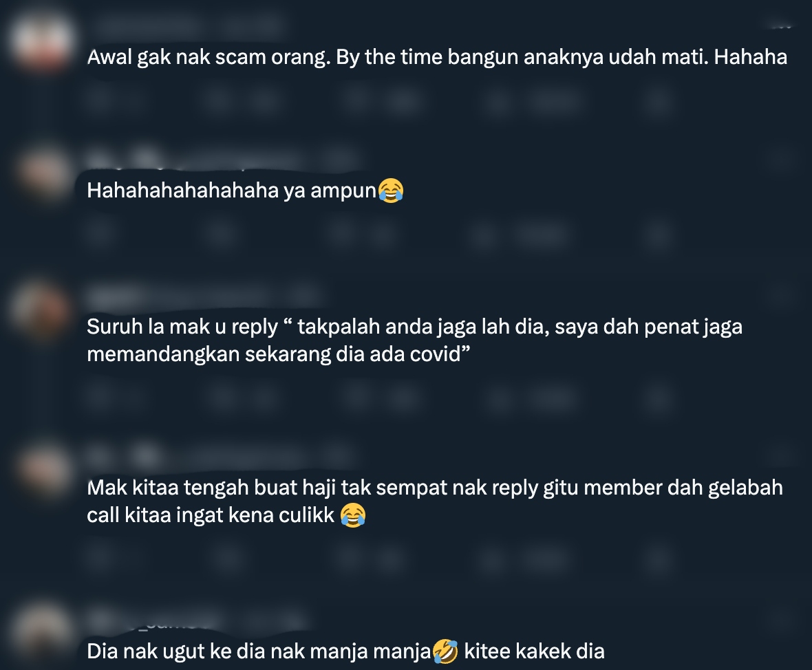Open the 'Hahahahahahahaha ya ampun' reply
The image size is (812, 670).
pyautogui.click(x=245, y=191)
